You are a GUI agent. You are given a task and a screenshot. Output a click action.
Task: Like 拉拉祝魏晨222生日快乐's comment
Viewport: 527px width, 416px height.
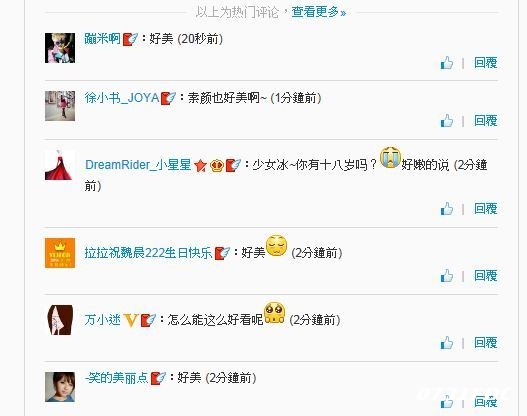click(447, 276)
